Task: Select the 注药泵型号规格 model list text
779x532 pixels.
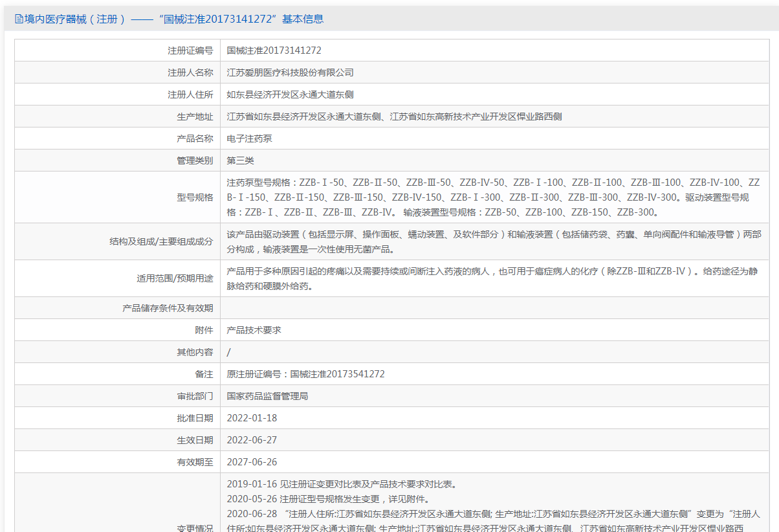Action: (494, 197)
